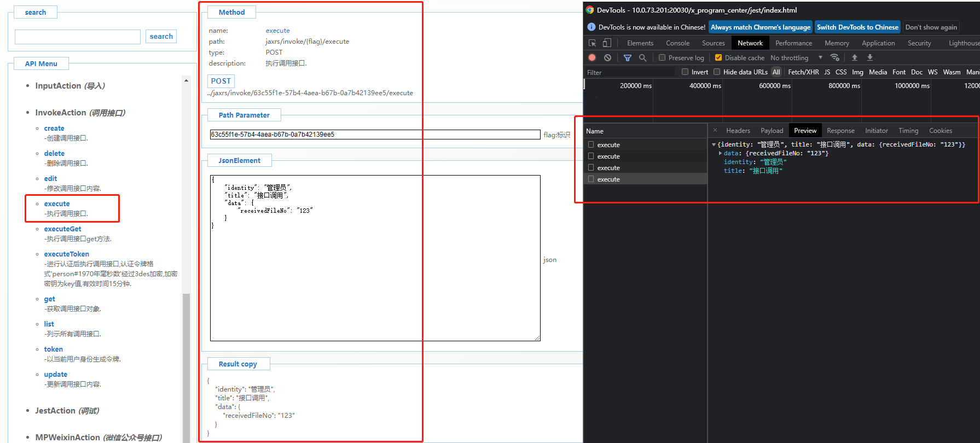Check the Hide data URLs checkbox
The width and height of the screenshot is (980, 443).
coord(717,72)
